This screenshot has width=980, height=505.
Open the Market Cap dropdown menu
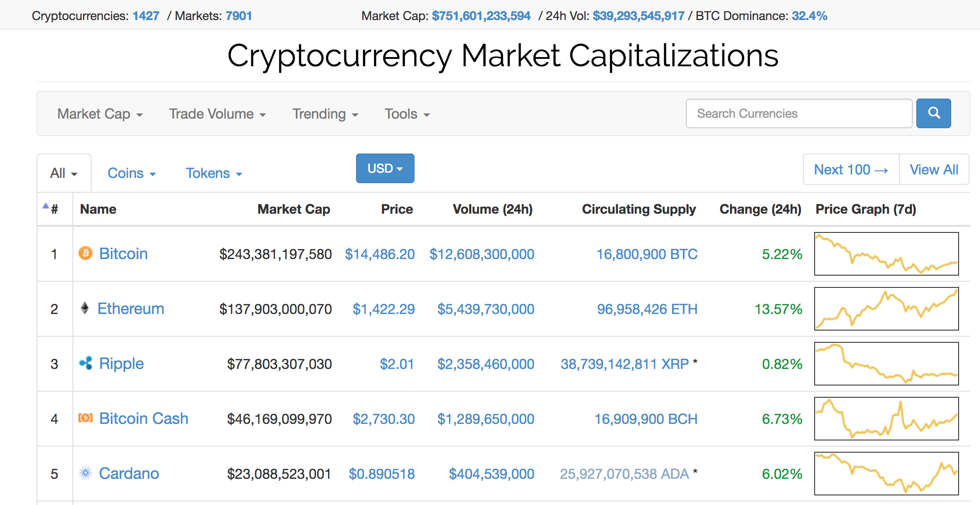pyautogui.click(x=100, y=114)
